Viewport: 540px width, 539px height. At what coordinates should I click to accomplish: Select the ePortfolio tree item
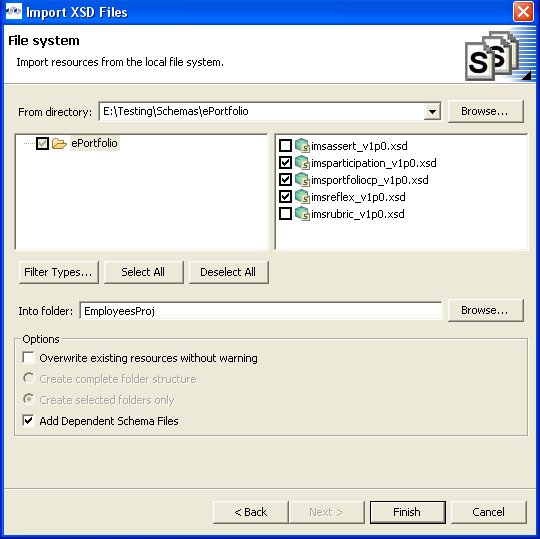94,143
